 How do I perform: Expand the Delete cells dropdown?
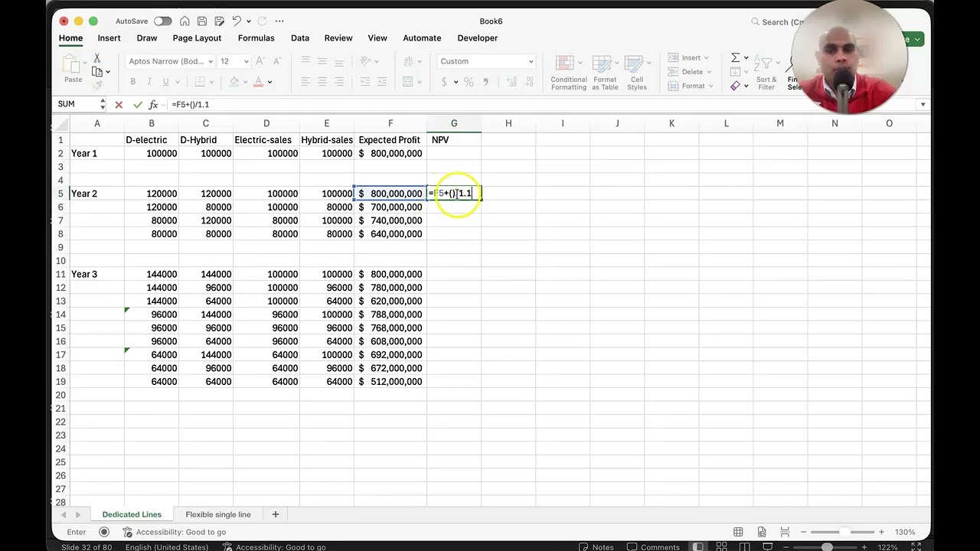pos(709,72)
